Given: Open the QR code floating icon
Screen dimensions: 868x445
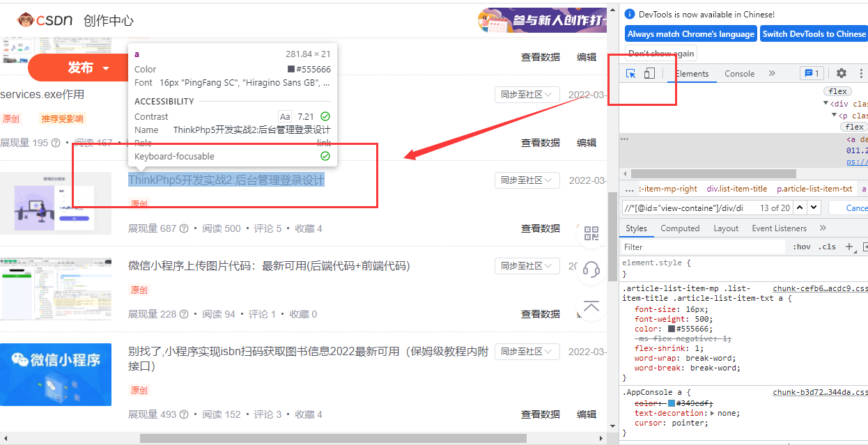Looking at the screenshot, I should point(591,234).
